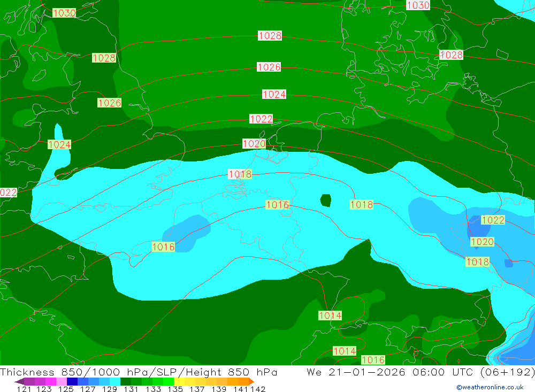Viewport: 535px width, 392px height.
Task: Click the 1024 label above the central 1022
Action: 274,94
